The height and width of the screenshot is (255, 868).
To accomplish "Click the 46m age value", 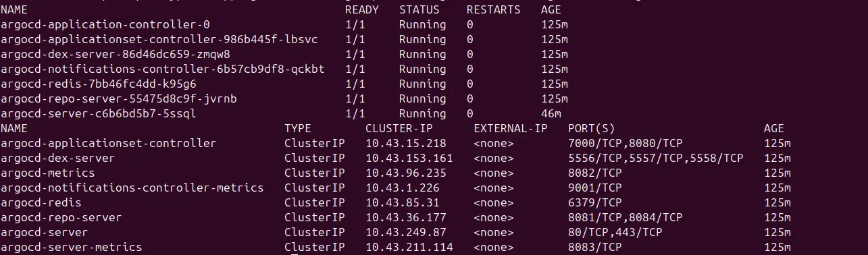I will pyautogui.click(x=551, y=114).
